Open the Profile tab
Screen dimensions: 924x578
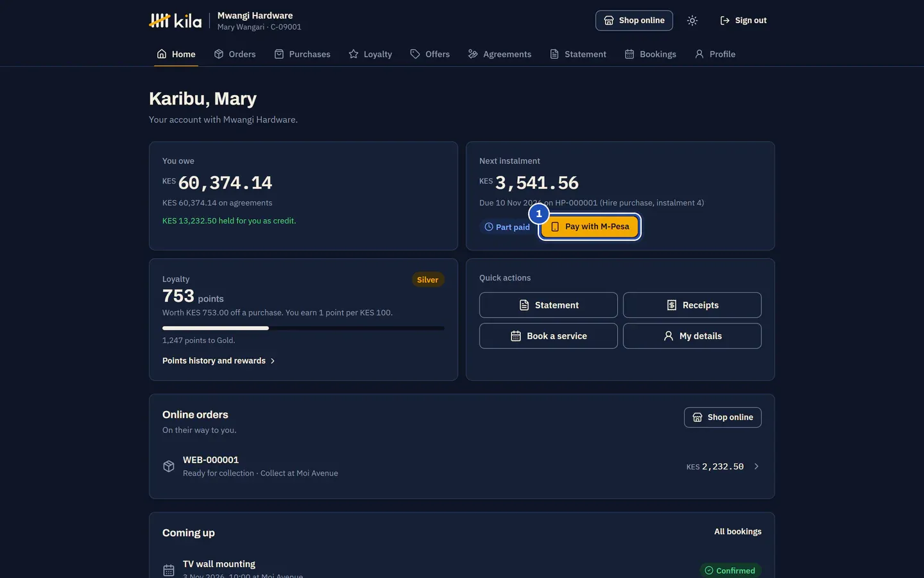[715, 54]
